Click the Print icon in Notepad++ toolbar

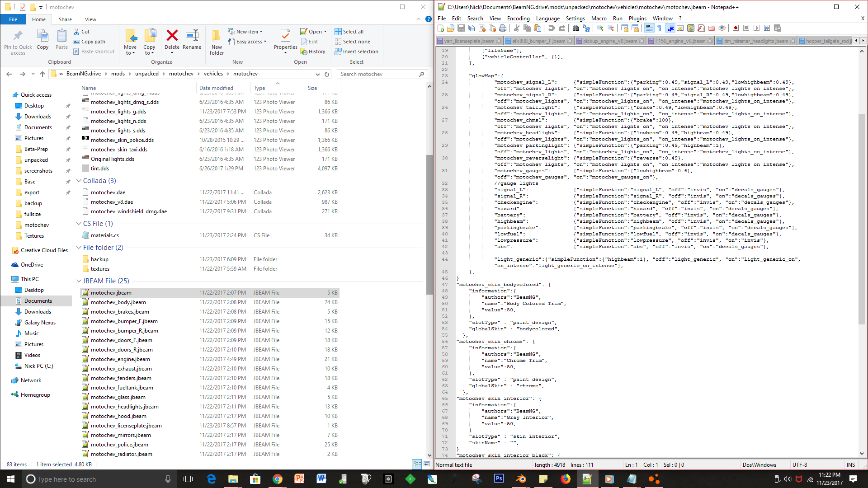pos(502,28)
